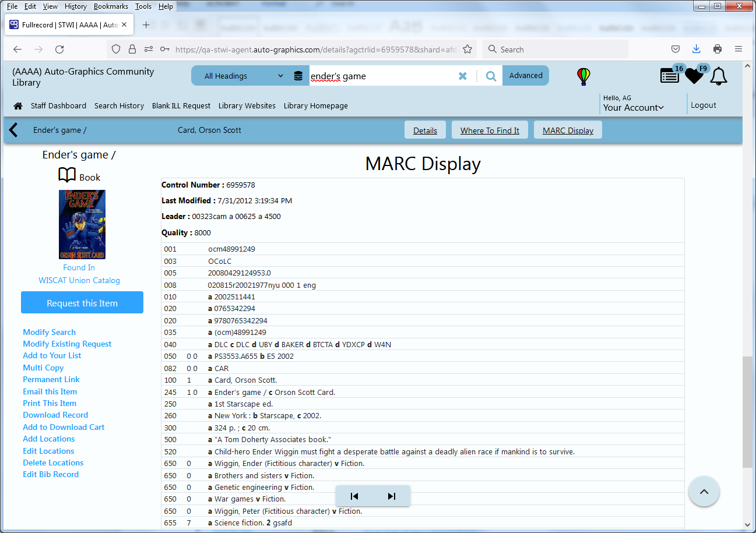Screen dimensions: 756x533
Task: Click Add to Your List link
Action: [x=52, y=355]
